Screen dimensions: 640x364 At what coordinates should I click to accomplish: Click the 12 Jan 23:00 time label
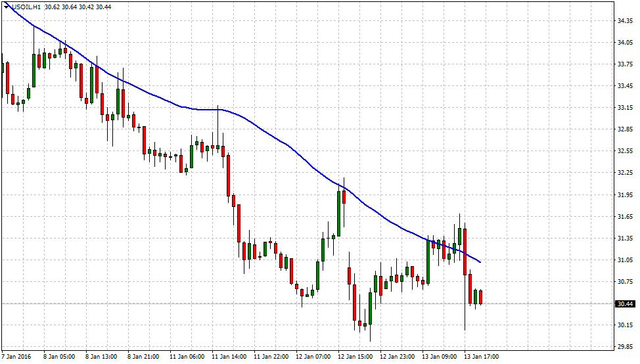[397, 357]
